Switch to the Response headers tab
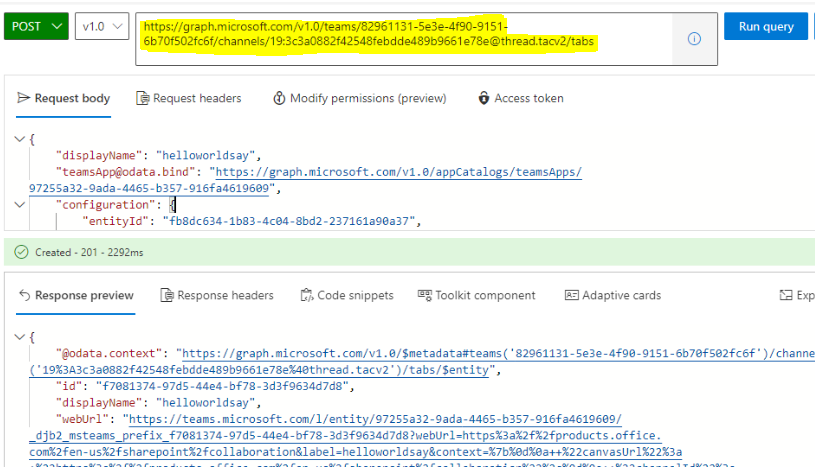This screenshot has height=475, width=815. 217,295
